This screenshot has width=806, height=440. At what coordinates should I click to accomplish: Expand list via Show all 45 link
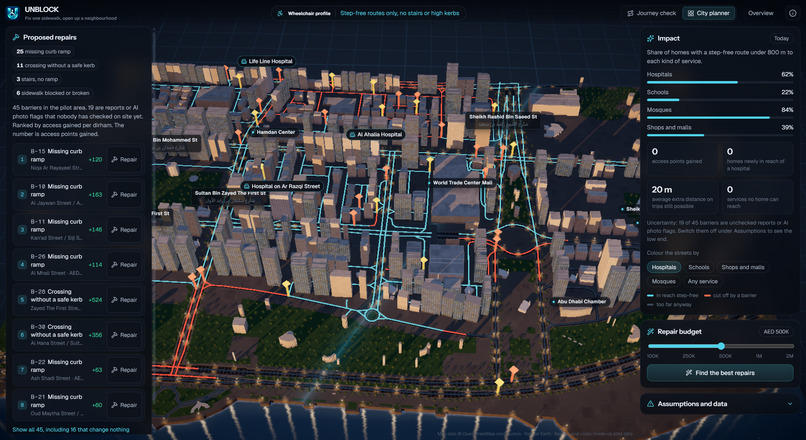(x=71, y=430)
